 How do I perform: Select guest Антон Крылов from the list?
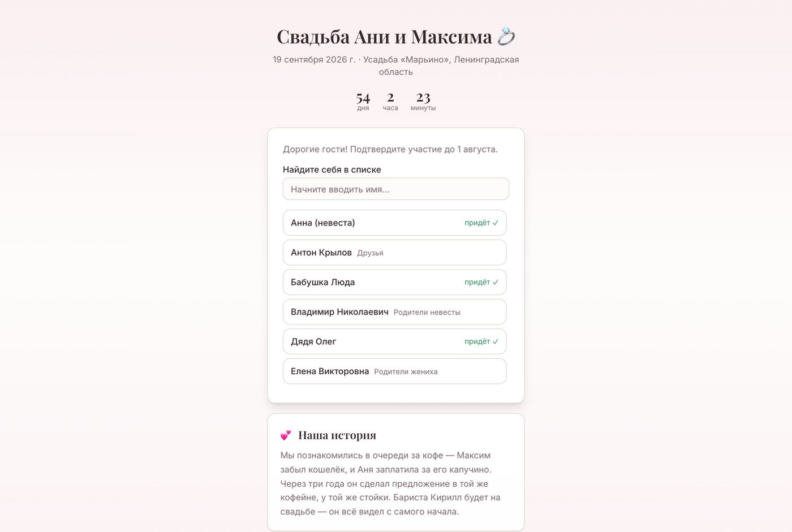[x=394, y=253]
